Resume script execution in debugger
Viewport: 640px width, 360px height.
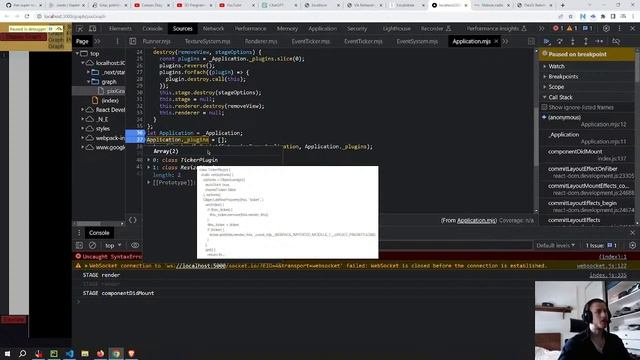pos(547,41)
